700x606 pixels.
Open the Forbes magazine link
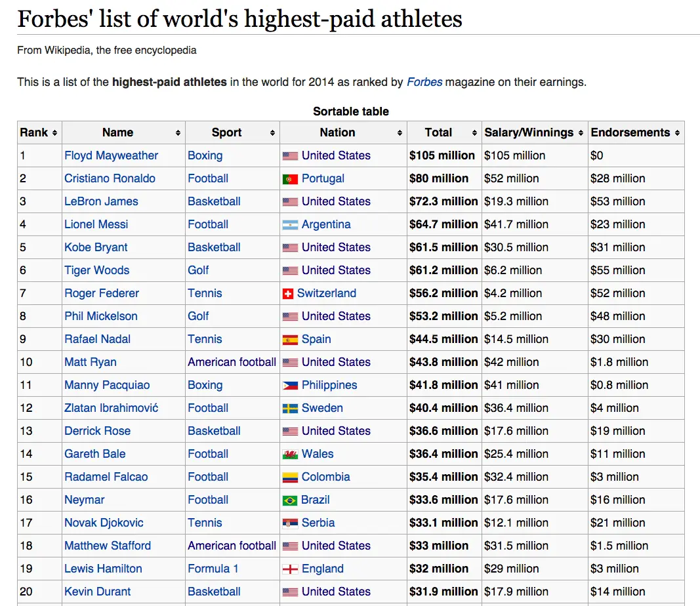click(x=424, y=82)
